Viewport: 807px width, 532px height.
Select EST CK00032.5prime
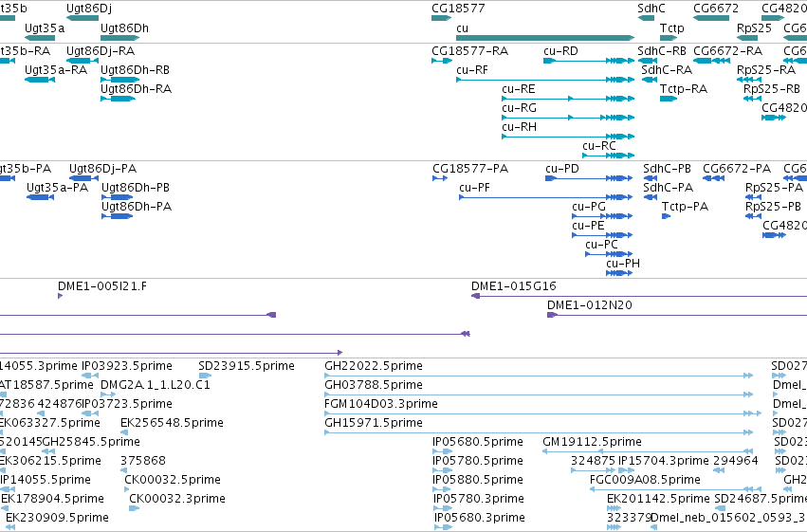click(127, 488)
